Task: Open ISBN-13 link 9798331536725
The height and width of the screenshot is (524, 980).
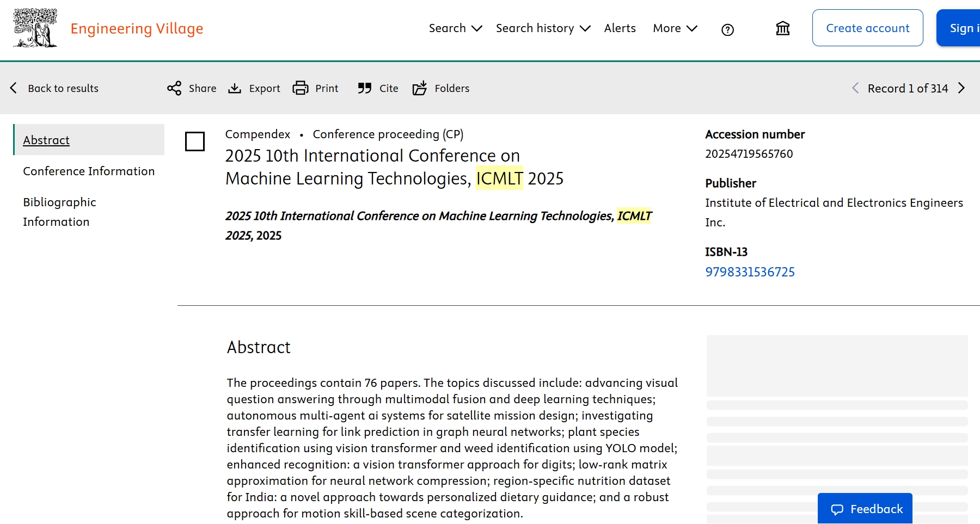Action: [x=750, y=272]
